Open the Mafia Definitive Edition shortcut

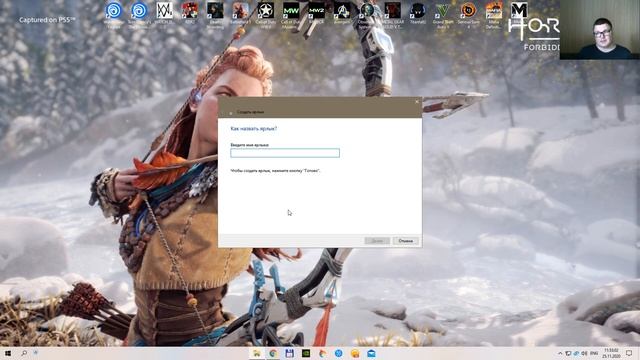(493, 14)
